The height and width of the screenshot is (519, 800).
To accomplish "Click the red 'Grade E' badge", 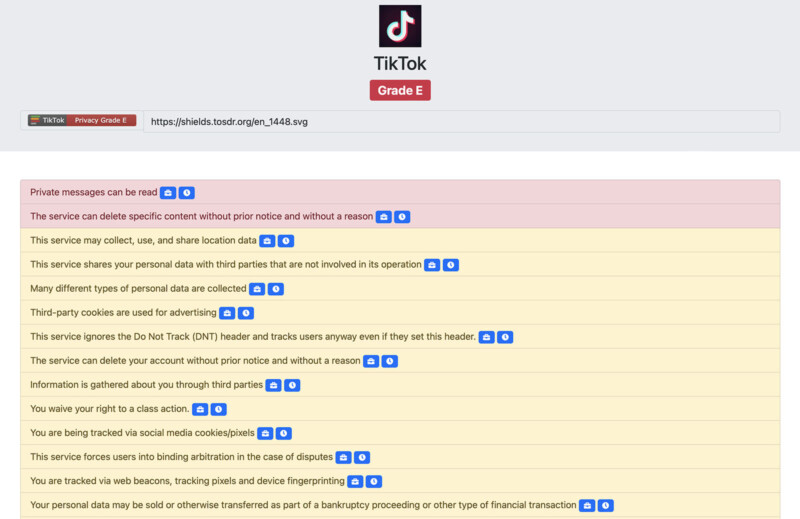I will (400, 90).
